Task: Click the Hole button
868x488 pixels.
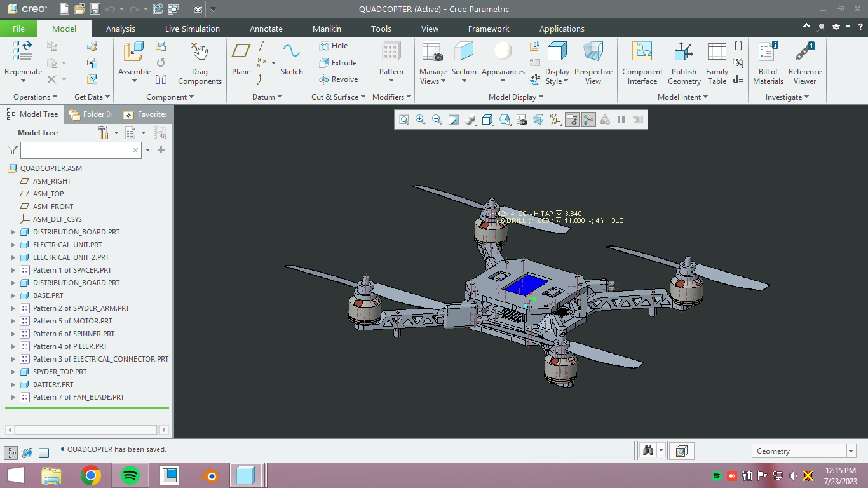Action: pyautogui.click(x=334, y=46)
